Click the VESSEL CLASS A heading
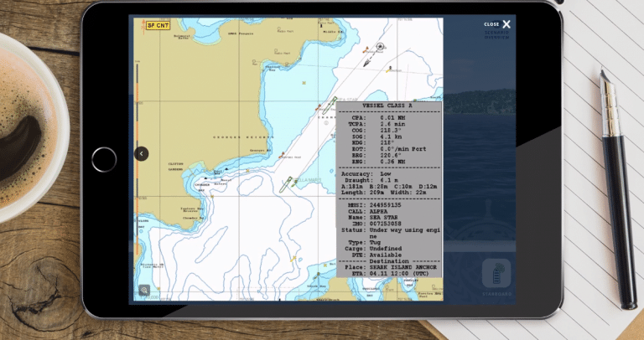 click(387, 106)
